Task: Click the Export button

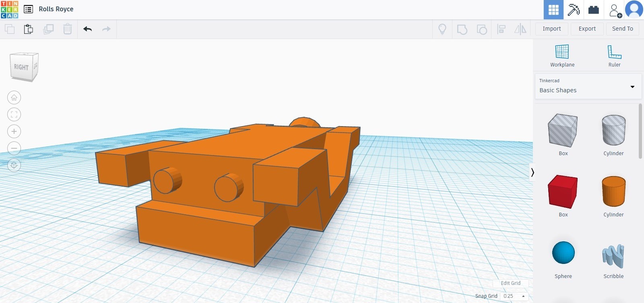Action: (587, 29)
